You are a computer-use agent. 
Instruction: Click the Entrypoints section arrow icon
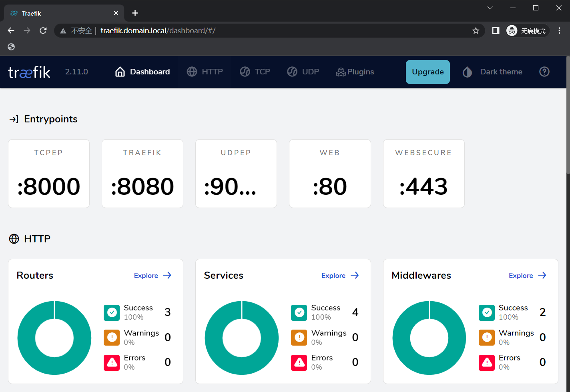[x=14, y=119]
